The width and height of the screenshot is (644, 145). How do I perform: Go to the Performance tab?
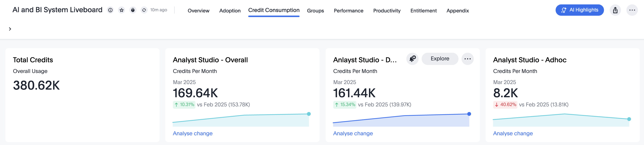click(349, 11)
